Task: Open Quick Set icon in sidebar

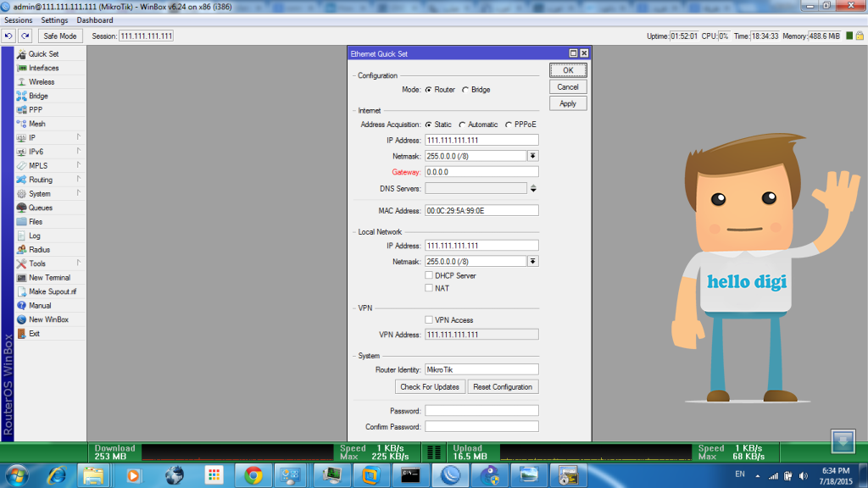Action: point(21,54)
